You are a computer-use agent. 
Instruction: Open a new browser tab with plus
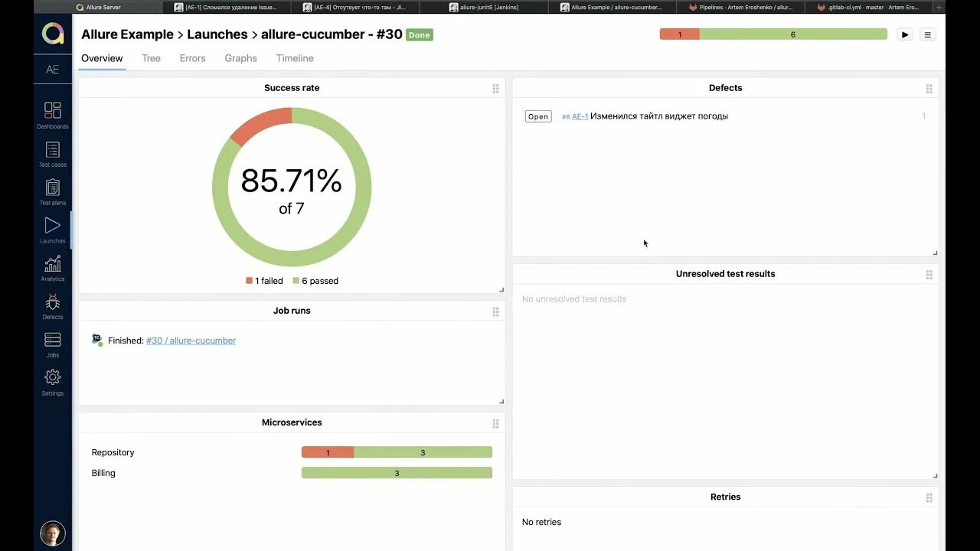939,7
